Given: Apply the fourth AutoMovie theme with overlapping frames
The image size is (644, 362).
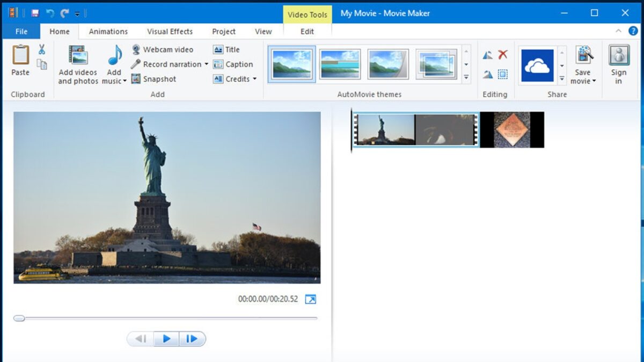Looking at the screenshot, I should pos(436,64).
